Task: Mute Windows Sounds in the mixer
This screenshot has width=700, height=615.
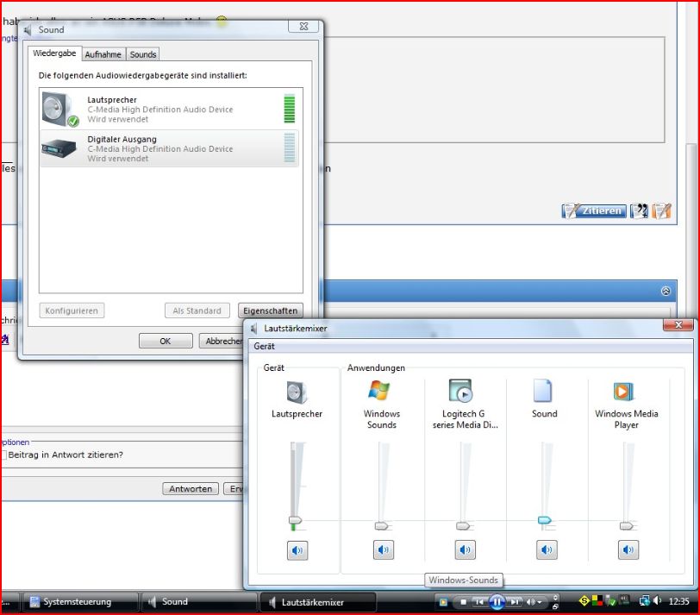Action: click(x=384, y=549)
